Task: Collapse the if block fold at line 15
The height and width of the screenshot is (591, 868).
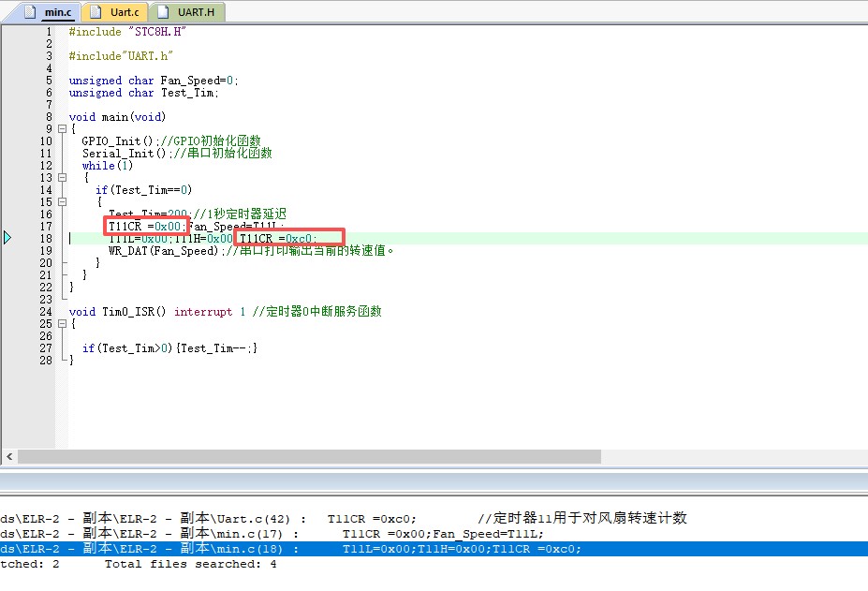Action: [62, 202]
